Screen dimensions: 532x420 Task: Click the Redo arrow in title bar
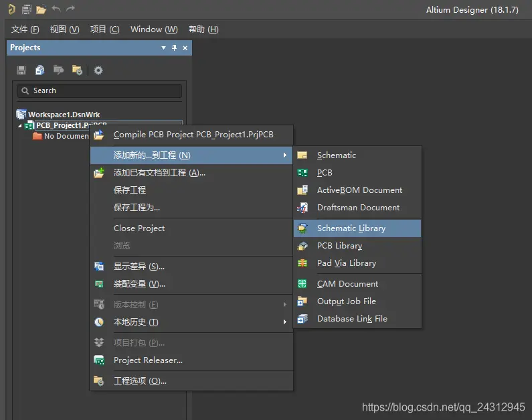click(70, 9)
